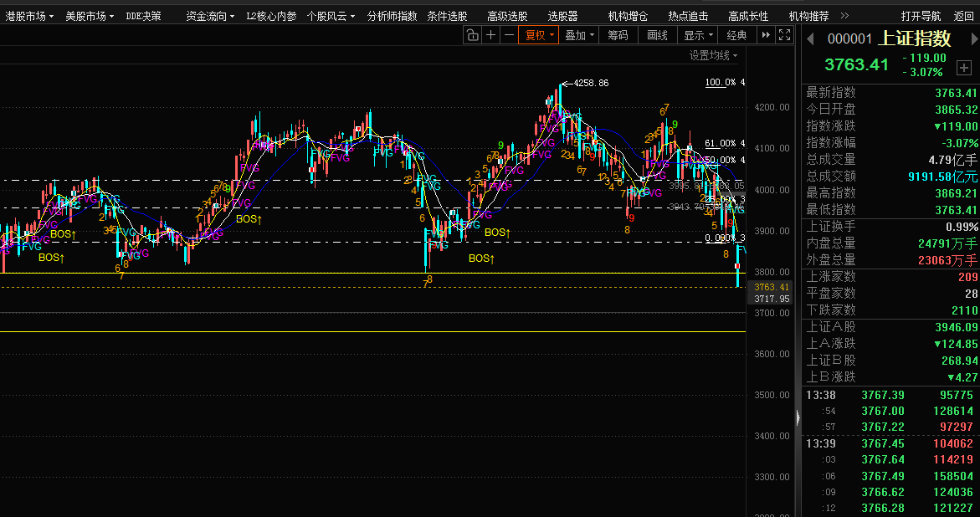The image size is (980, 517).
Task: Show more top menu items via » icon
Action: pyautogui.click(x=844, y=16)
